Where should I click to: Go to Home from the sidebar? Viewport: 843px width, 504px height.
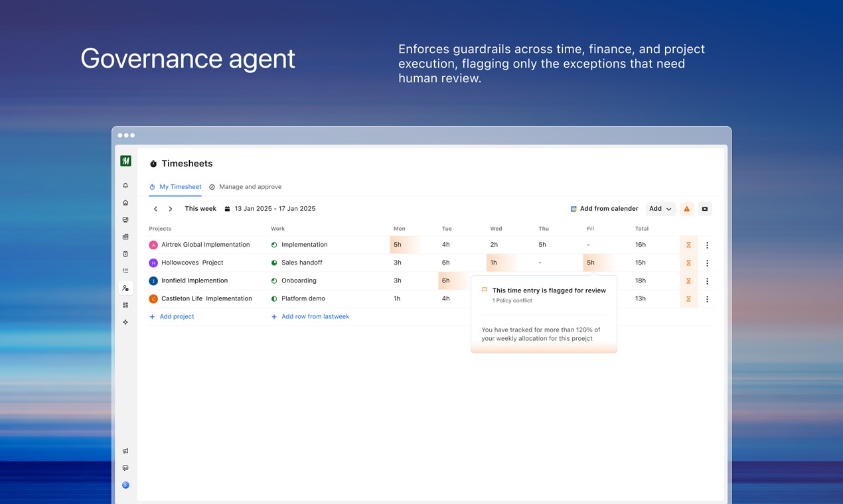(x=125, y=203)
